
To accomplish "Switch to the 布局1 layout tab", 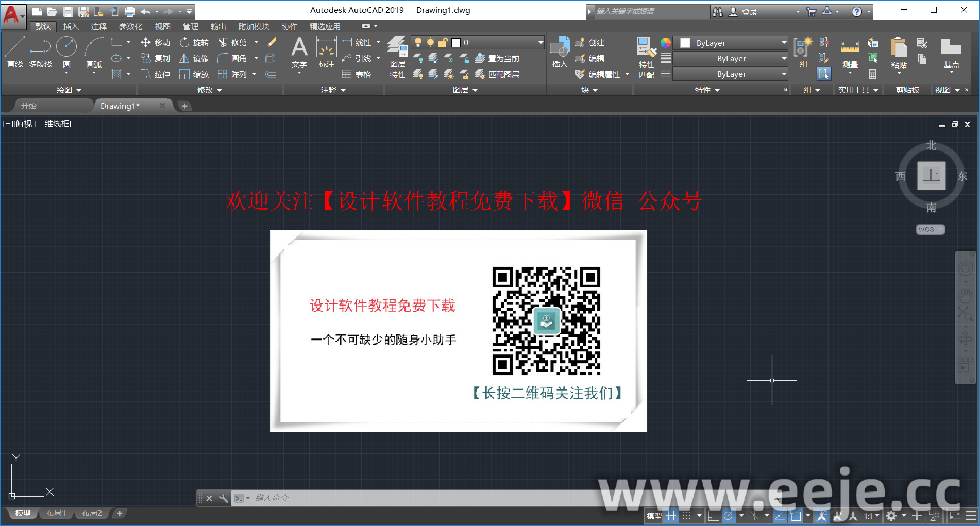I will click(x=56, y=513).
